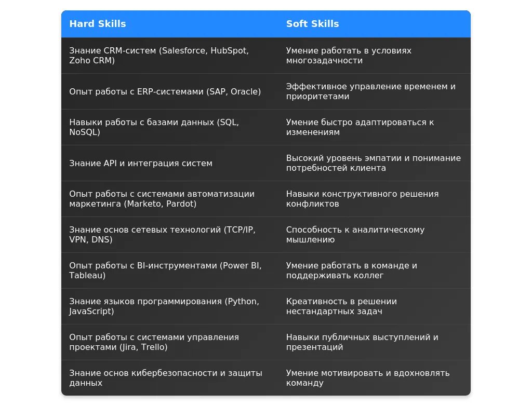Click the аналитическому мышлению cell
The image size is (532, 406).
[x=355, y=235]
